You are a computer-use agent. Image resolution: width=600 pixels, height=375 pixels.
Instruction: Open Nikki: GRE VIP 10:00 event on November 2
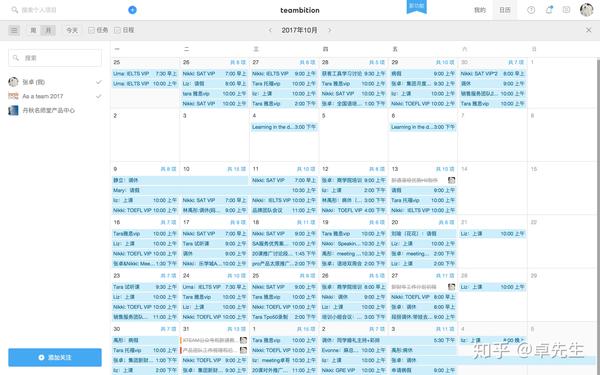pos(354,370)
